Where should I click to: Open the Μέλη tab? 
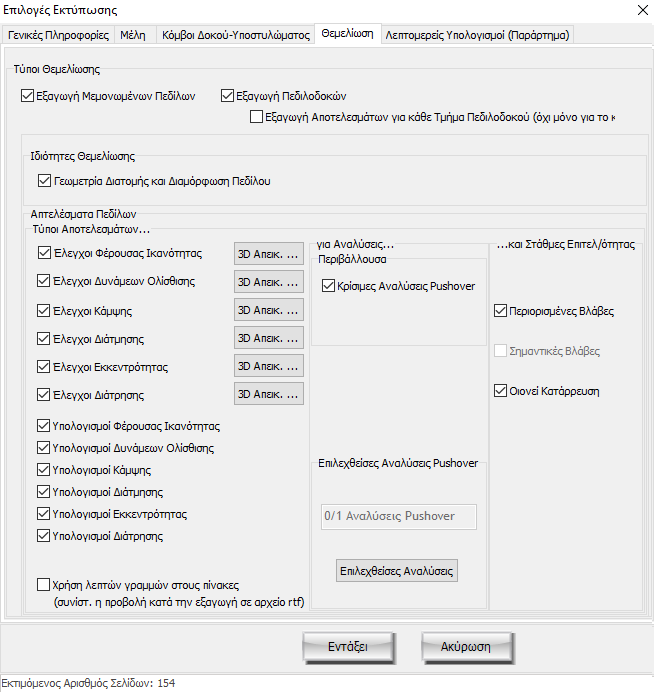pyautogui.click(x=132, y=34)
